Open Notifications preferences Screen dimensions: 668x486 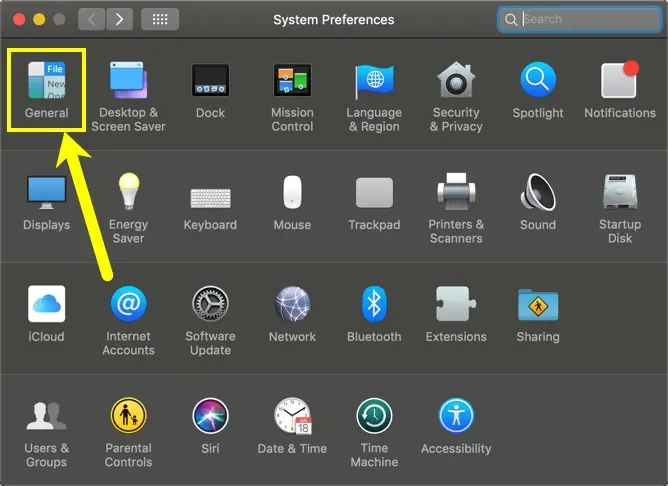tap(620, 90)
